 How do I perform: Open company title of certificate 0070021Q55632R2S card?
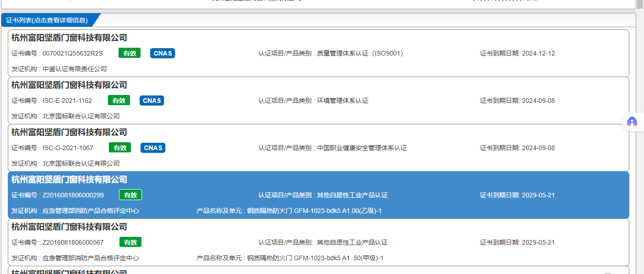point(69,38)
